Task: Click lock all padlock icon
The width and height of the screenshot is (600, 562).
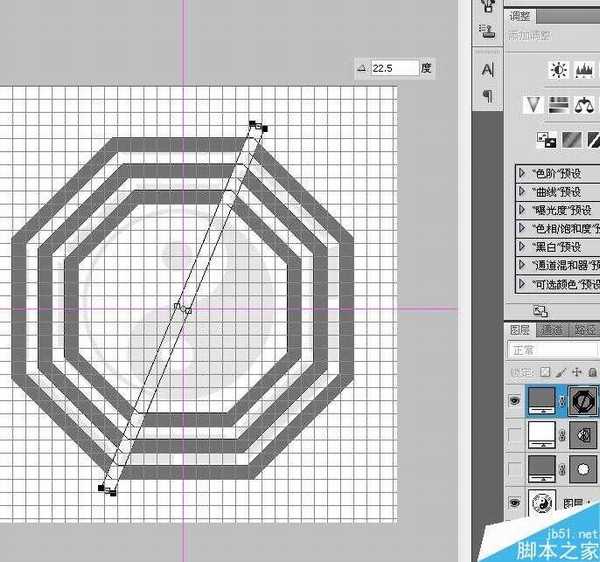Action: [592, 372]
